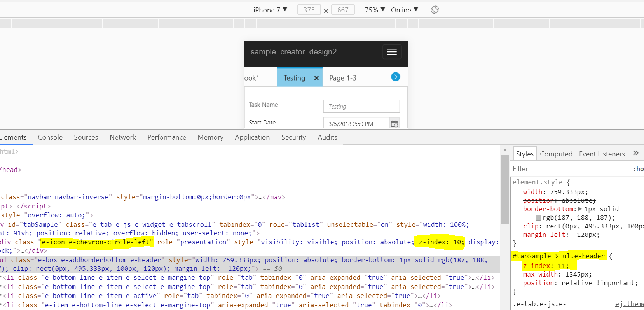Open the Audits panel tab

coord(327,137)
